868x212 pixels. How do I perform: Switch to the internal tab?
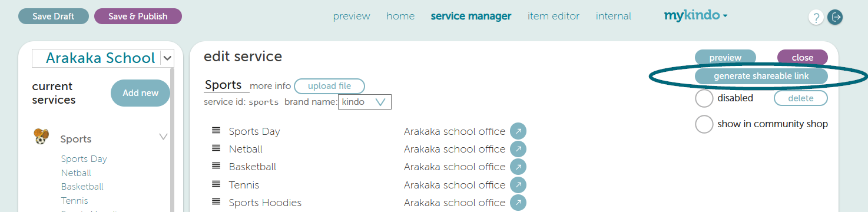614,16
